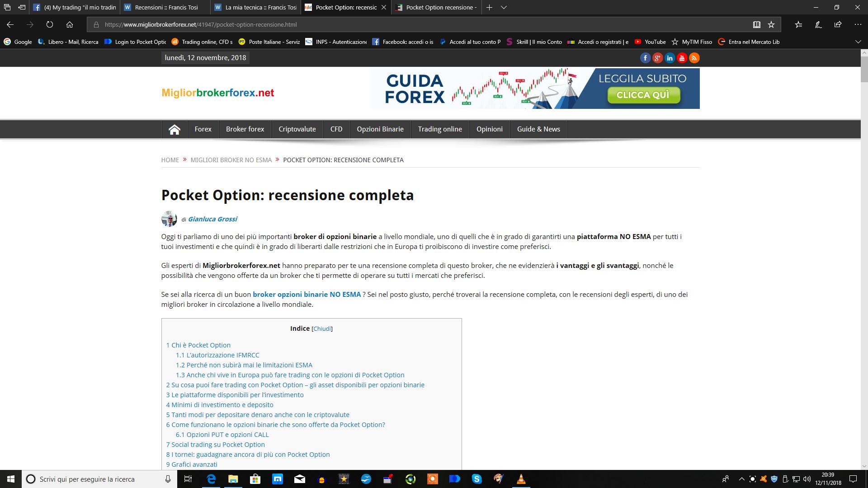
Task: Jump to 1.1 L'autorizzazione IFMRCC
Action: [x=217, y=355]
